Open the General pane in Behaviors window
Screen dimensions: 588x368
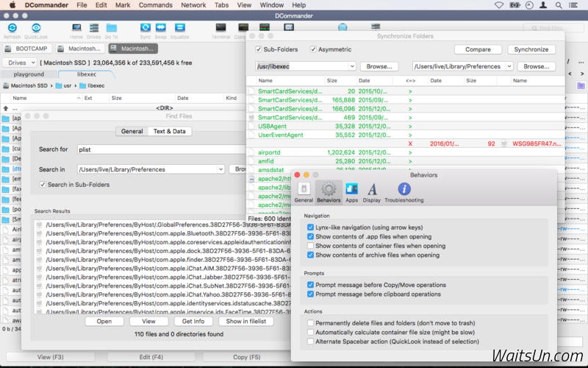(304, 192)
